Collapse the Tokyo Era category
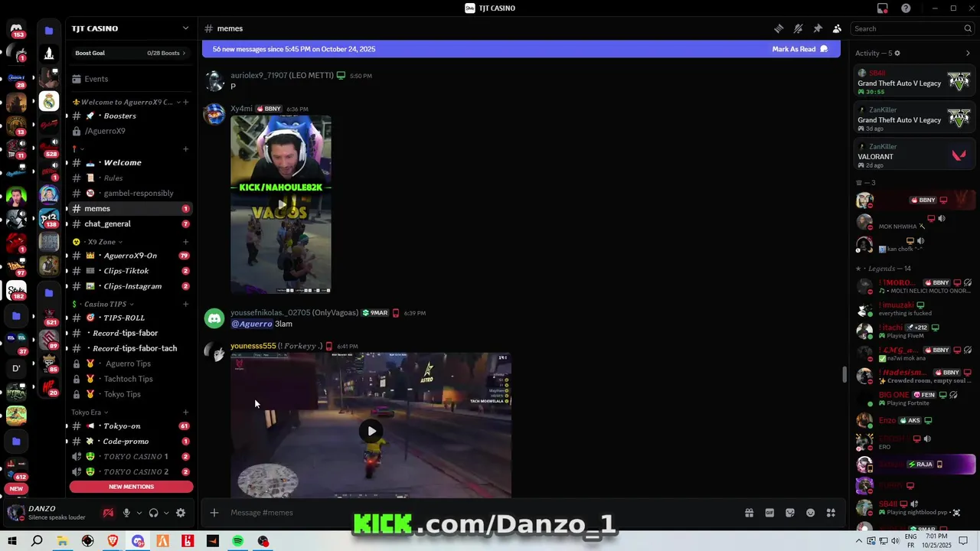Viewport: 980px width, 551px height. (89, 412)
